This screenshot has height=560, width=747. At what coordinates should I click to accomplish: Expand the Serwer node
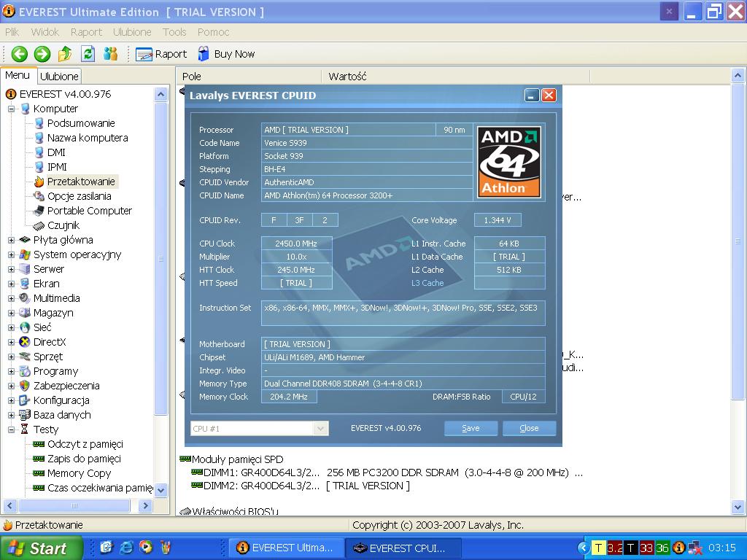(11, 269)
